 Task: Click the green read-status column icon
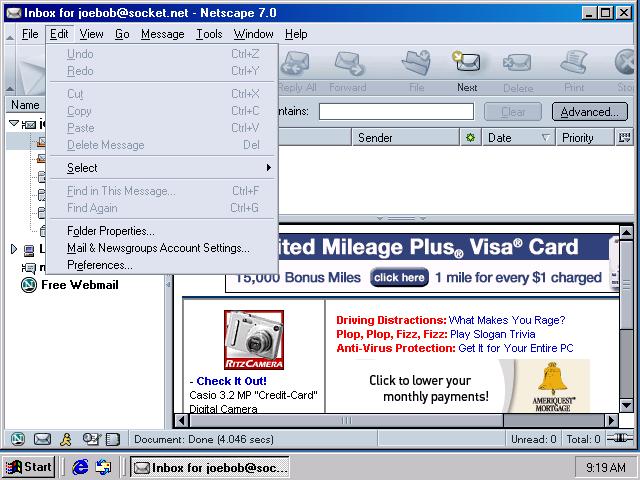[x=470, y=138]
